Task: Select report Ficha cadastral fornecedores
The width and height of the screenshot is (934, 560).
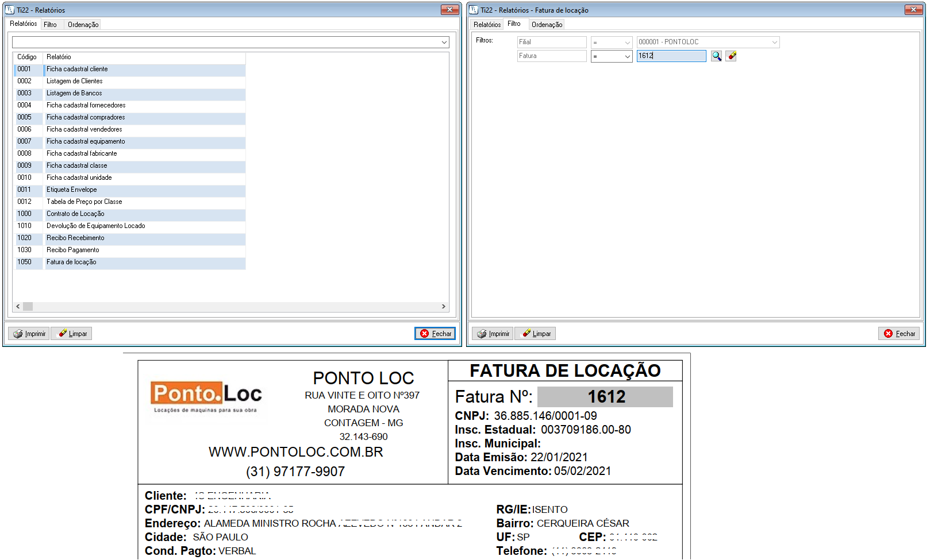Action: click(144, 105)
